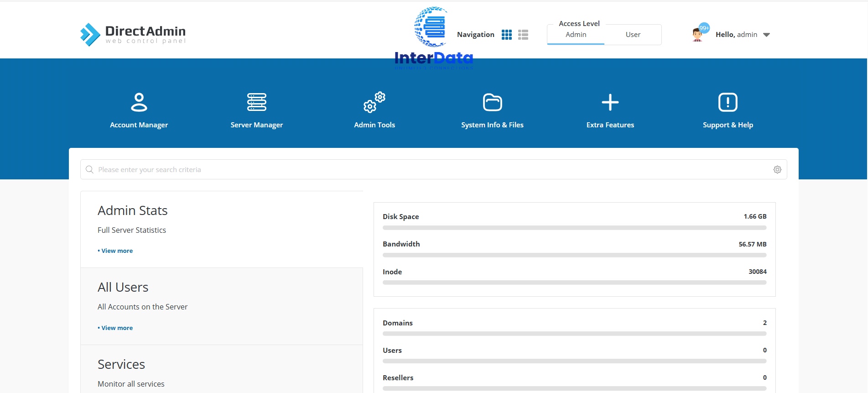Viewport: 868px width, 393px height.
Task: Open System Info & Files folder icon
Action: point(493,102)
